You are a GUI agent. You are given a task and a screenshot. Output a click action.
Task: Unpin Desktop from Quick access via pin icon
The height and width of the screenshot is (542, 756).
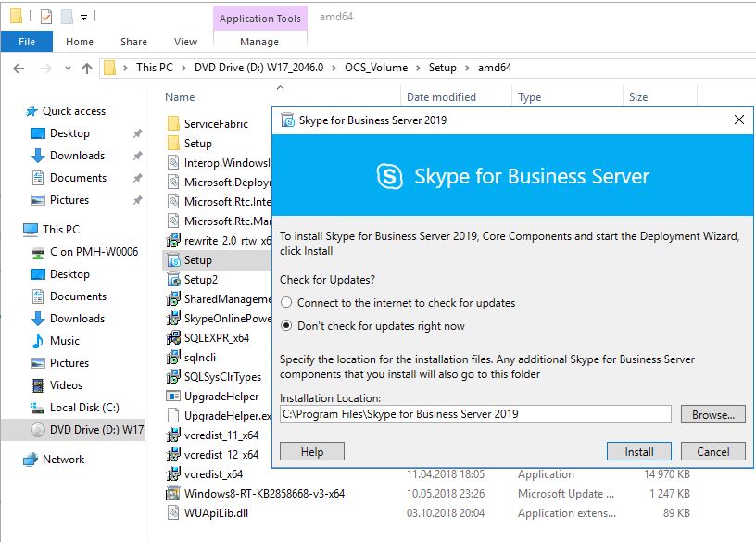click(x=137, y=133)
